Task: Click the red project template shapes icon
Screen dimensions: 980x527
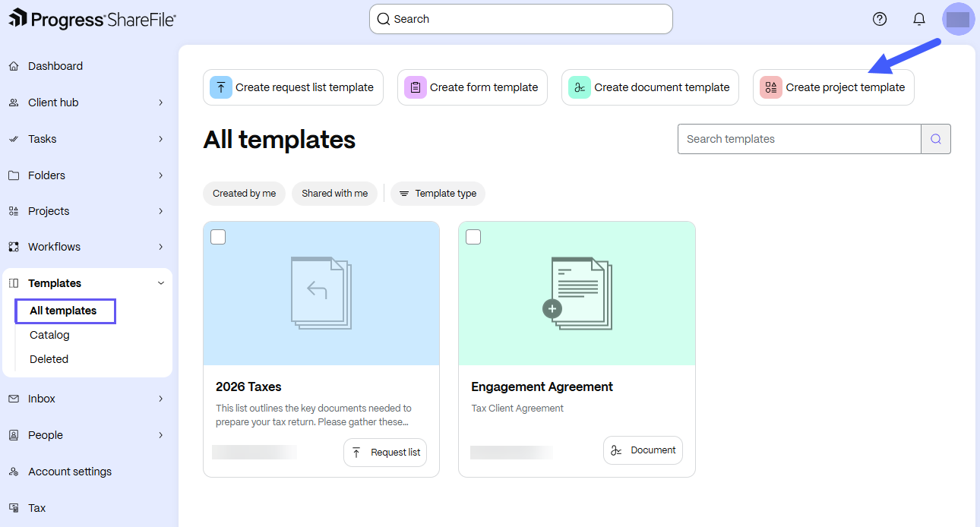Action: coord(771,87)
